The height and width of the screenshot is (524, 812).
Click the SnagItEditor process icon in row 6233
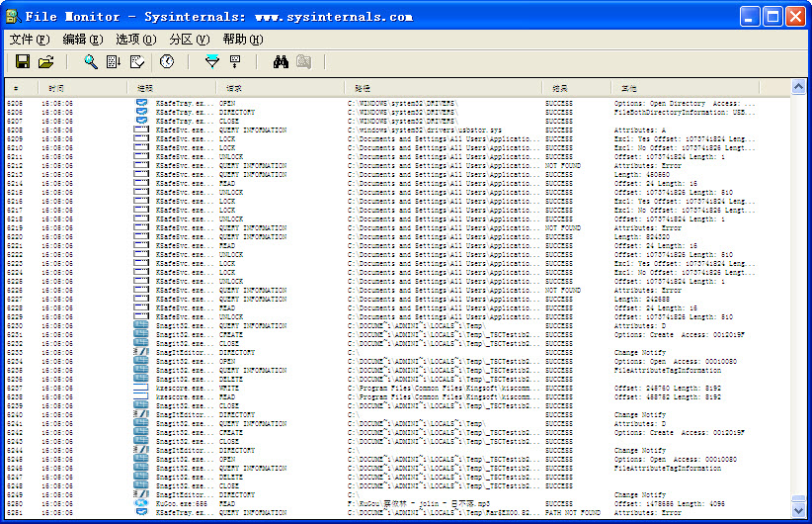[141, 352]
